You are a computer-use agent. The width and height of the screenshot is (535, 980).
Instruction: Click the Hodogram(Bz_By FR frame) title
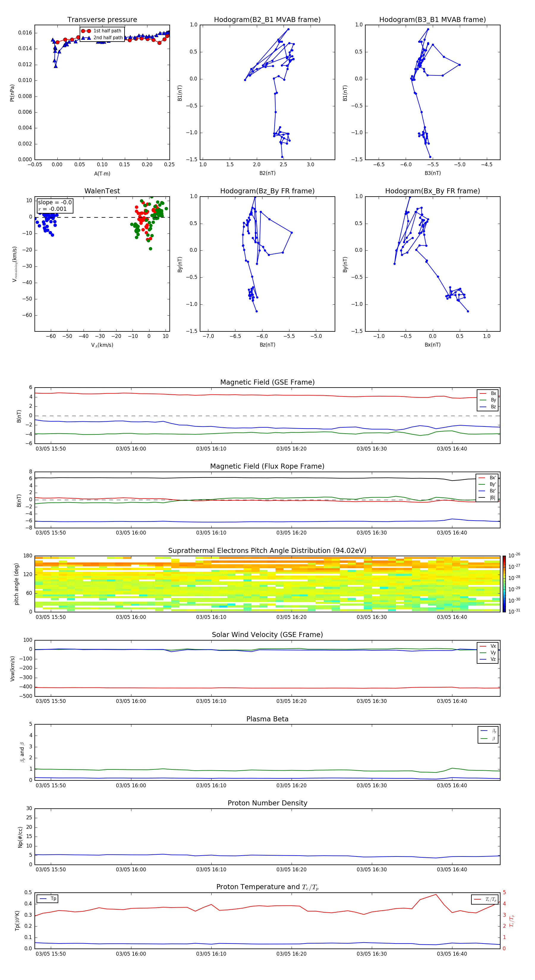(267, 191)
